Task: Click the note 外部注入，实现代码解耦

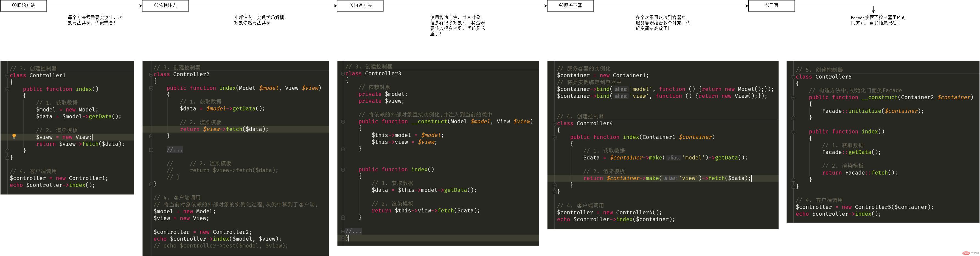Action: click(x=260, y=20)
